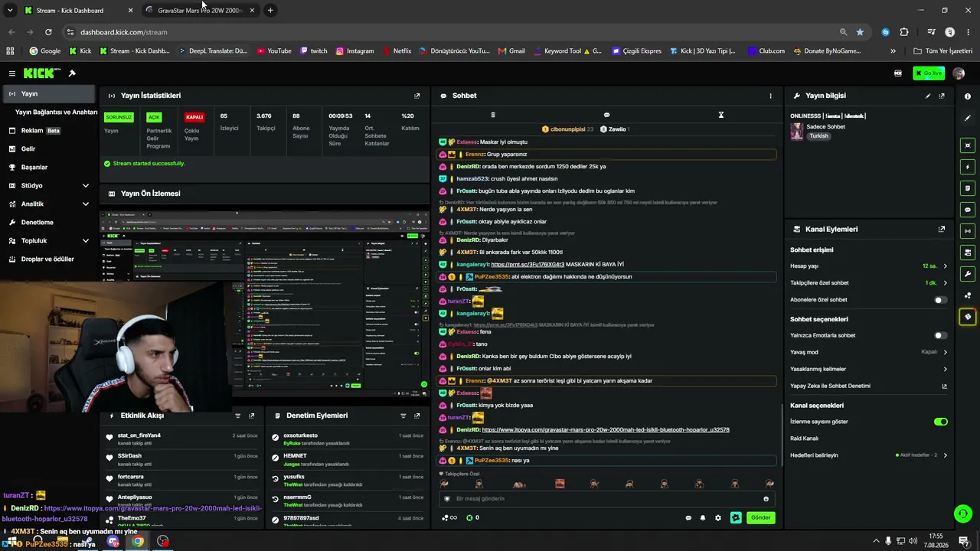Open Takipçilere özel sohbet duration setting
Image resolution: width=980 pixels, height=551 pixels.
[x=869, y=283]
